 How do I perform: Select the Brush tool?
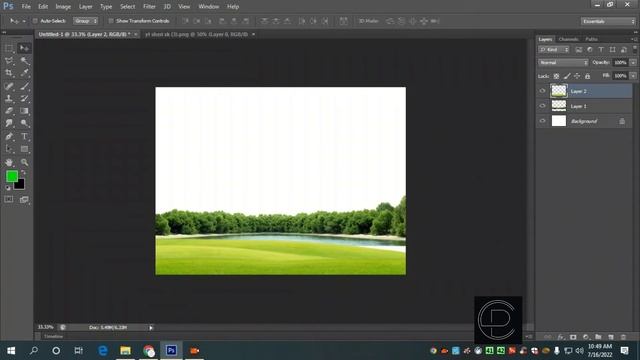coord(24,86)
